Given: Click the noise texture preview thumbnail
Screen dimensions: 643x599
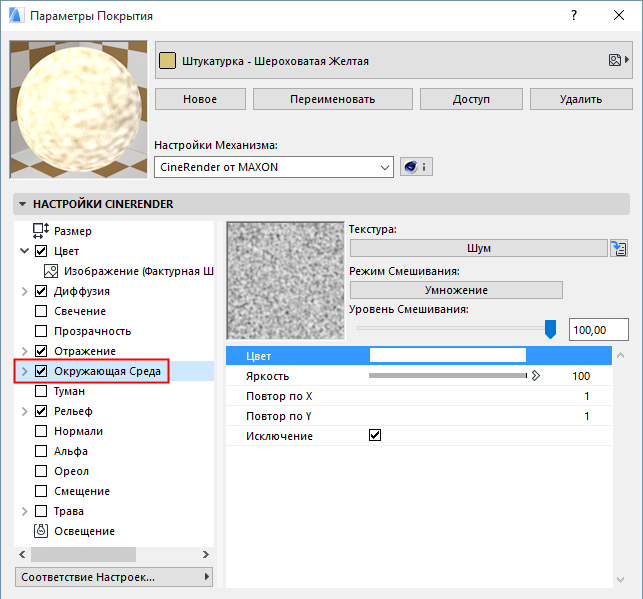Looking at the screenshot, I should [x=285, y=281].
